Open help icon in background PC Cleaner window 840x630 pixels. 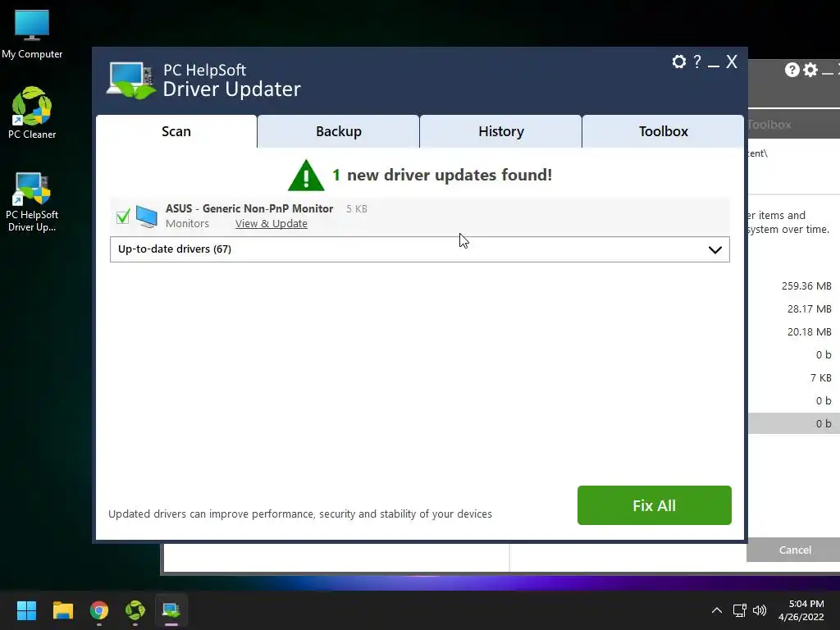(x=792, y=70)
